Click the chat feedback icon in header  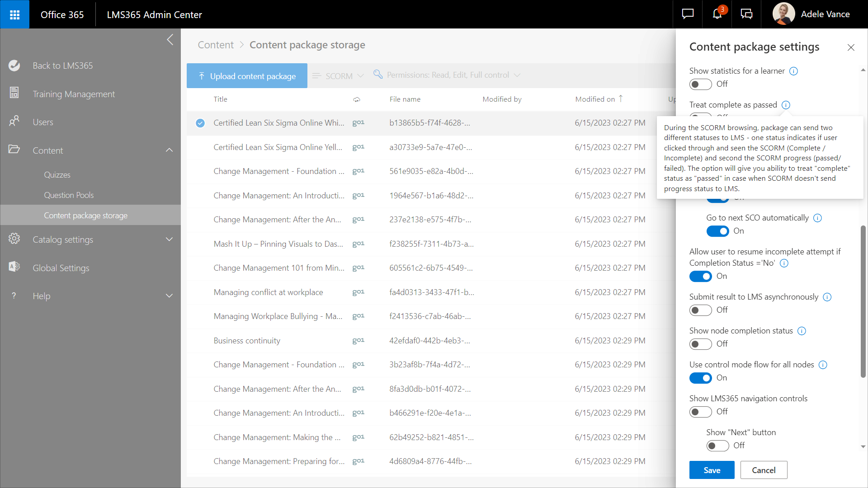(x=688, y=14)
